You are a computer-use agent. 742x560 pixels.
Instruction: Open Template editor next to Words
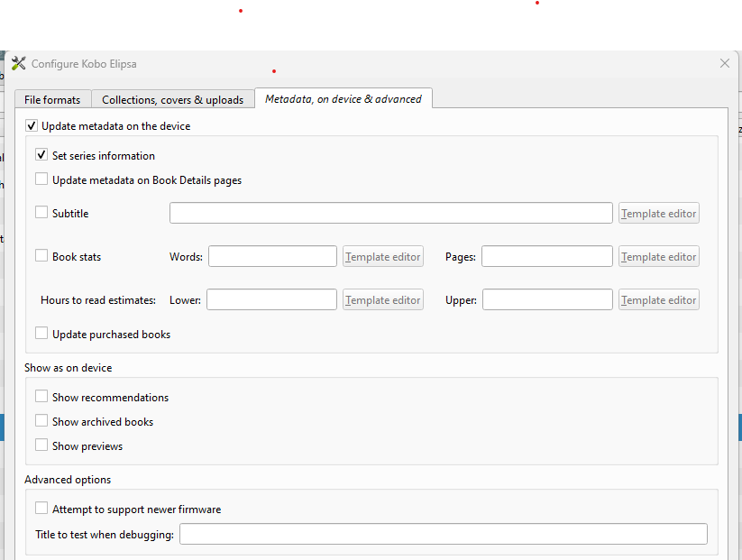pos(383,256)
